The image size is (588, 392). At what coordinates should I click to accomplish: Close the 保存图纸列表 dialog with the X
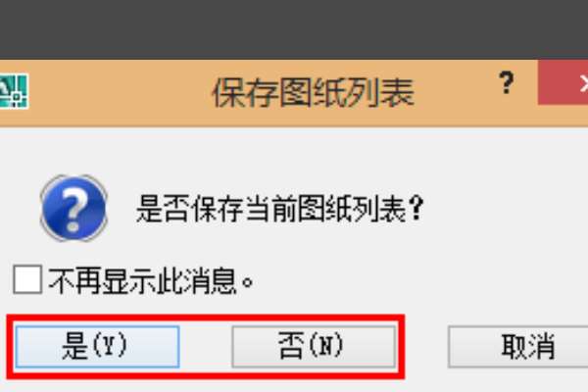[563, 83]
